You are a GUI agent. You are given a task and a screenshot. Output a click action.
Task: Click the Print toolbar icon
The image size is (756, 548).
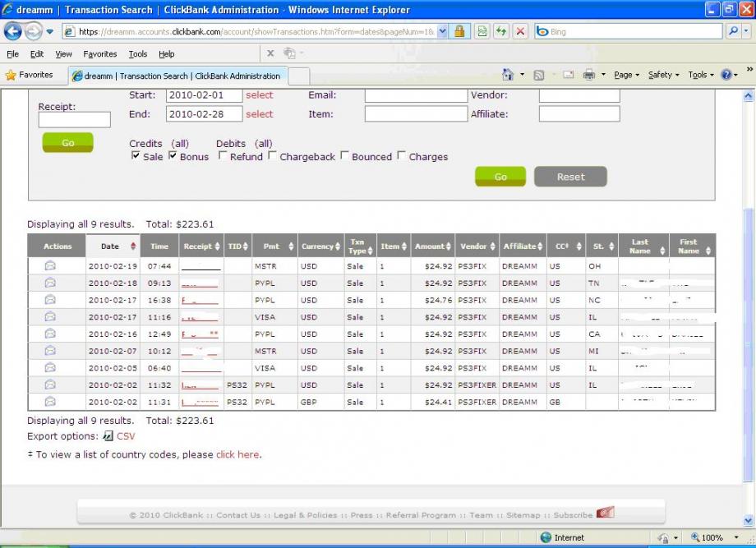point(588,75)
